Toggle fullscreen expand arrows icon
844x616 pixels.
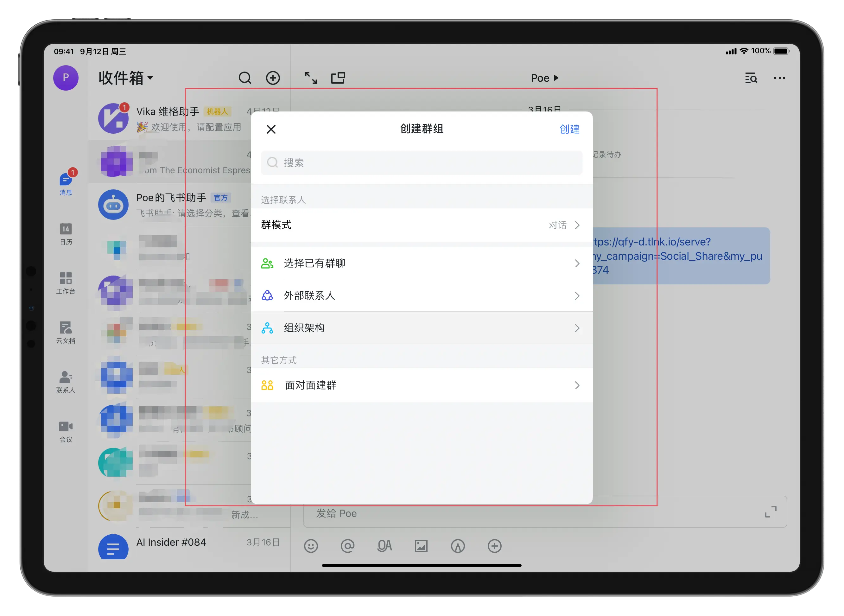tap(311, 78)
